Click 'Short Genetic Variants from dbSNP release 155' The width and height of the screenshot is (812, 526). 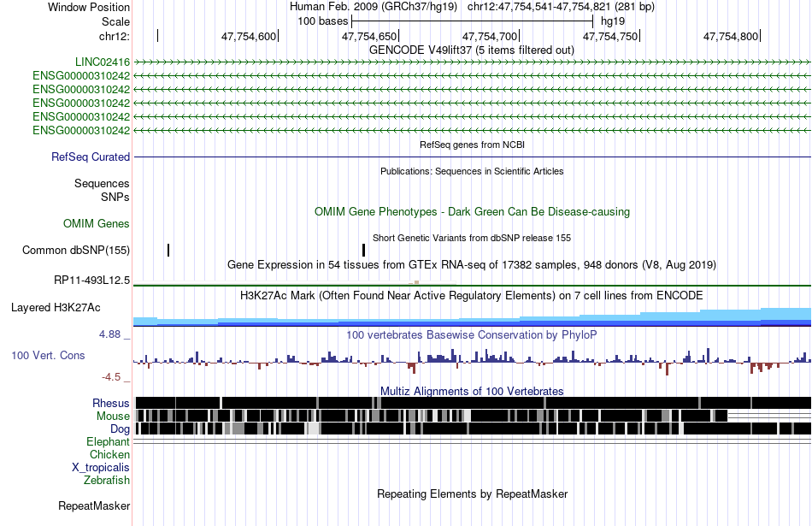tap(471, 238)
